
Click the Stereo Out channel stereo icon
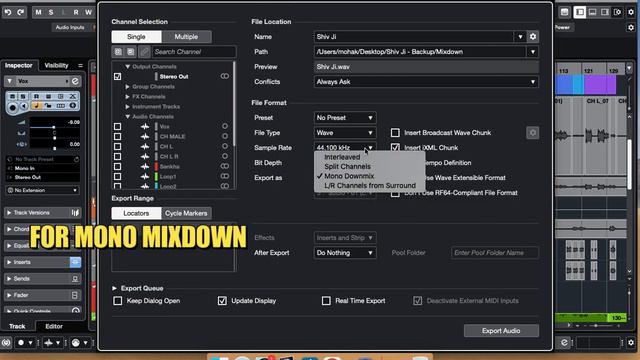224,76
